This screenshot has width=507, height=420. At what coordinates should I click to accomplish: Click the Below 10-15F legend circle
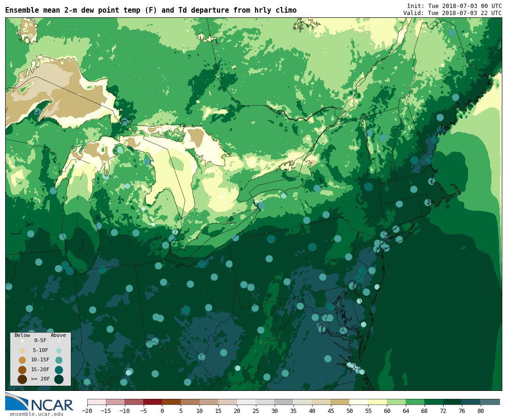(x=23, y=360)
